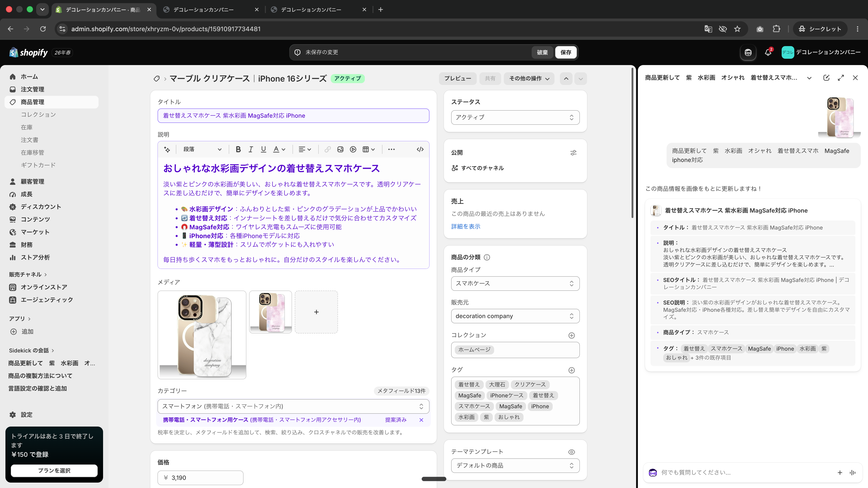
Task: Click 詳細を表示 link in sales card
Action: [x=466, y=226]
